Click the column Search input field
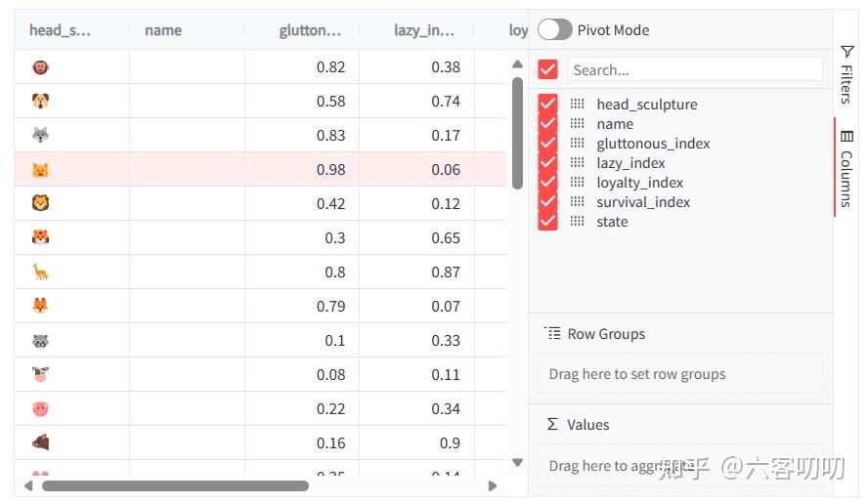 [x=695, y=69]
